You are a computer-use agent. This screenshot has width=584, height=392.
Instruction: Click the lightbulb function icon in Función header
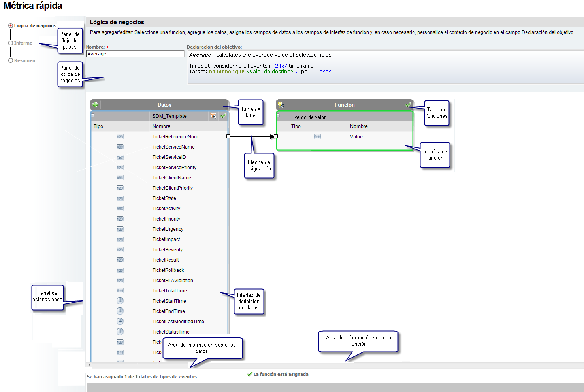pyautogui.click(x=281, y=105)
